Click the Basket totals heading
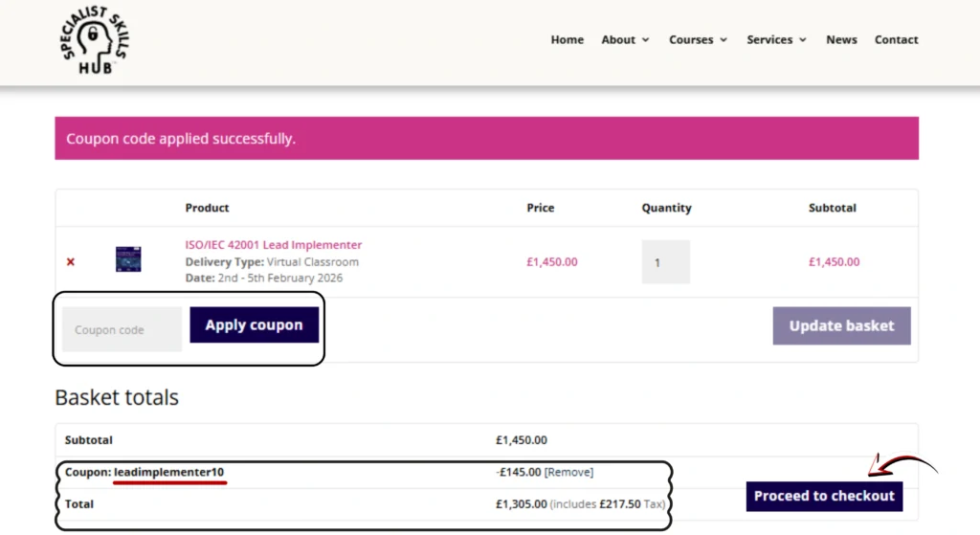The image size is (980, 535). [x=117, y=397]
